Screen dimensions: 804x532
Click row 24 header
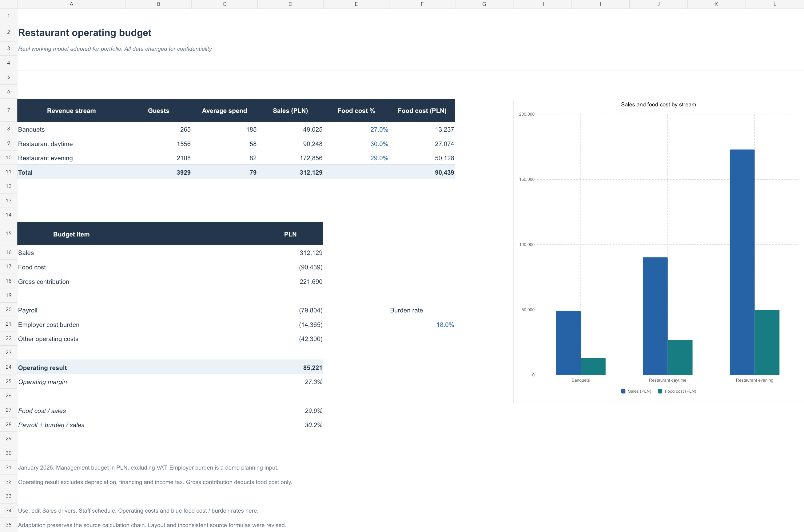coord(9,367)
